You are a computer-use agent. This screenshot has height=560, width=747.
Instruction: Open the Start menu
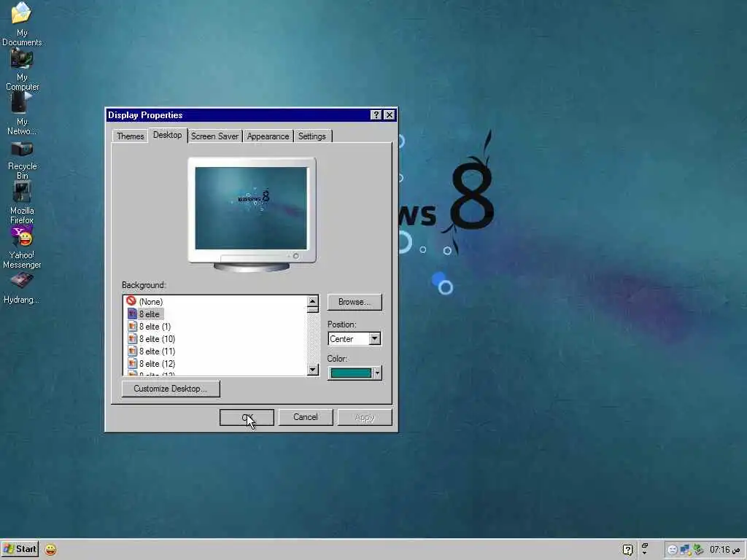pyautogui.click(x=20, y=549)
